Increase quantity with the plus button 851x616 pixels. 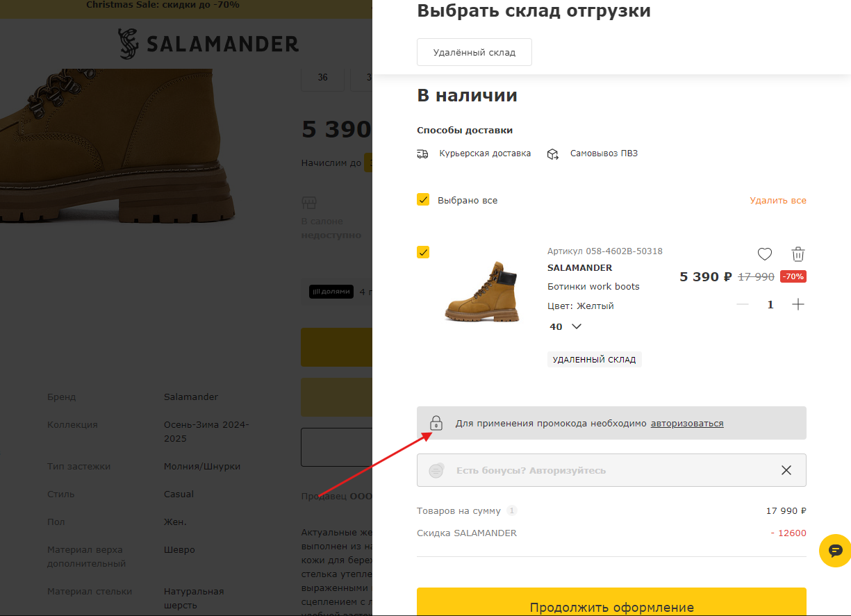click(798, 304)
